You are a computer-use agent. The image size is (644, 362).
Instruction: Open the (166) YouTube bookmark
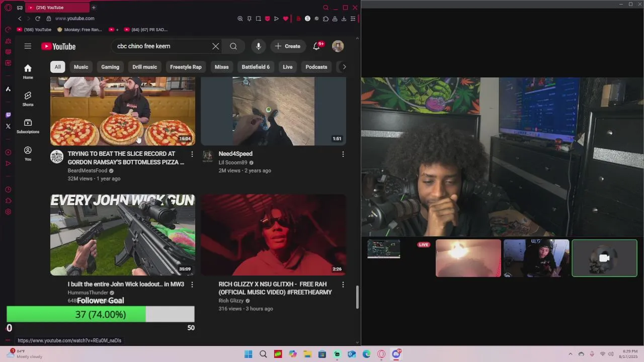(x=34, y=30)
